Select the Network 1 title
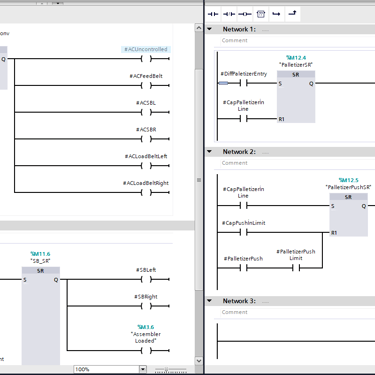The image size is (375, 375). pos(239,29)
